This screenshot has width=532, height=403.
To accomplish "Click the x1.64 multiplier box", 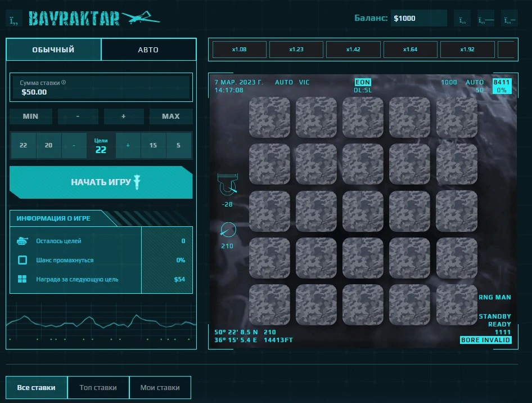I will (410, 50).
